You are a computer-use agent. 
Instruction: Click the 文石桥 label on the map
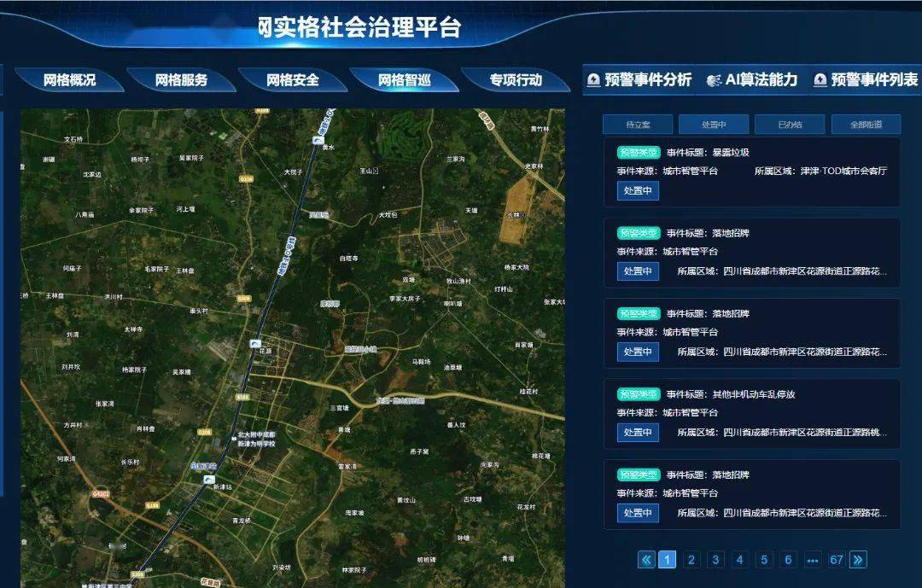pos(73,139)
